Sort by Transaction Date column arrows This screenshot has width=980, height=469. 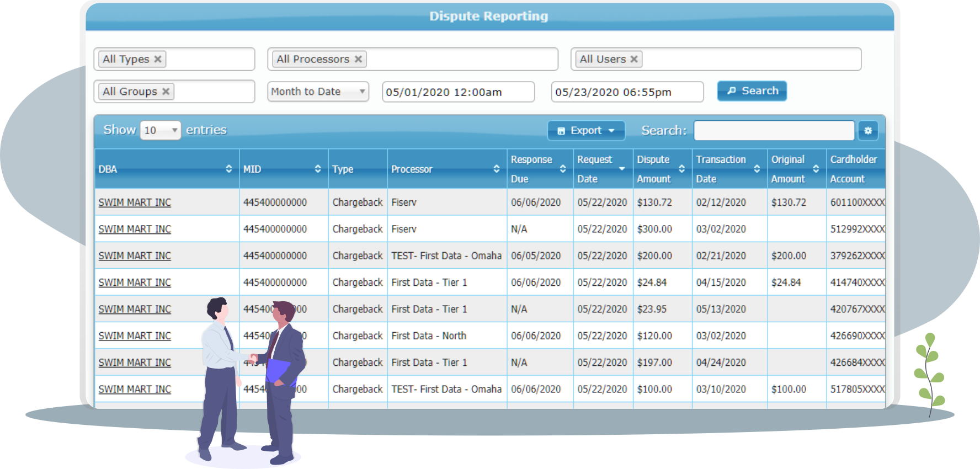pyautogui.click(x=757, y=169)
